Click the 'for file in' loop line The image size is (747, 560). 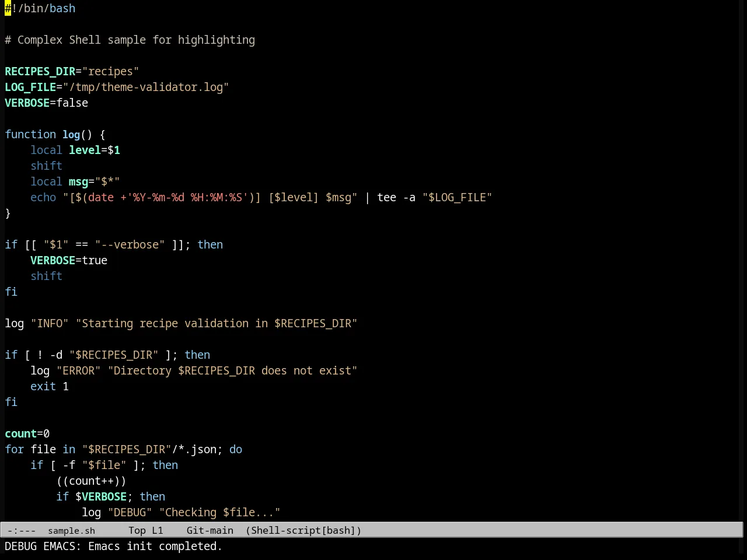[124, 449]
